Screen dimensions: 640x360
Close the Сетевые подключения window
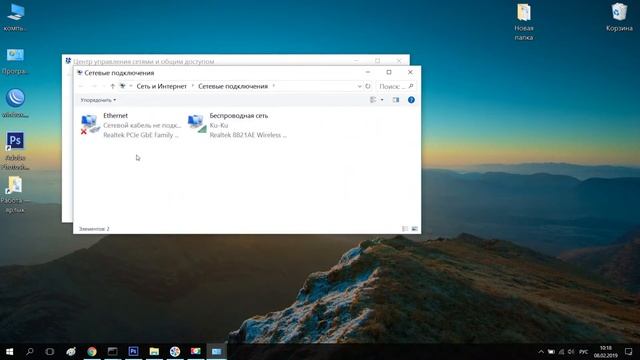tap(410, 72)
